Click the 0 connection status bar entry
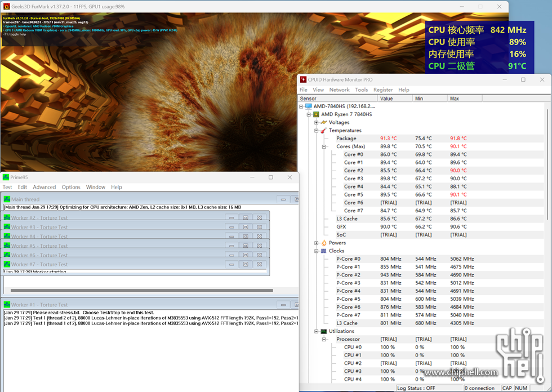Viewport: 552px width, 392px height. click(482, 388)
